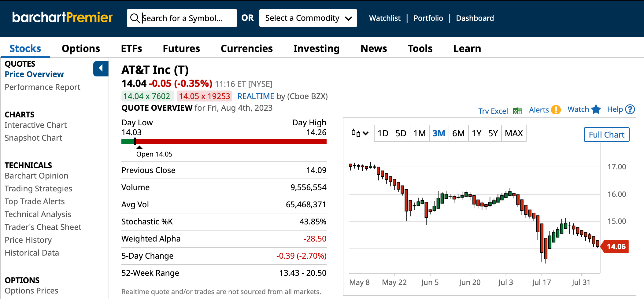Click the Try Excel link text
This screenshot has height=299, width=644.
[493, 111]
